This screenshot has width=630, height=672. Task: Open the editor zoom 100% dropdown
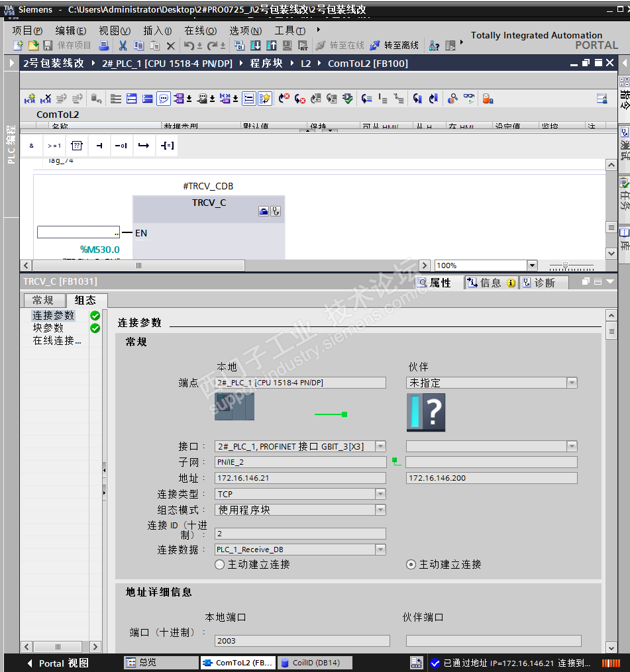532,265
